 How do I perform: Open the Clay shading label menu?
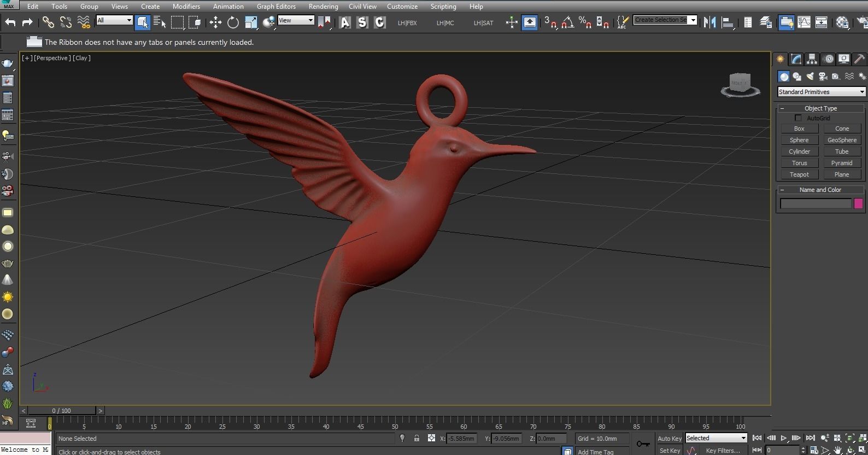click(x=82, y=58)
